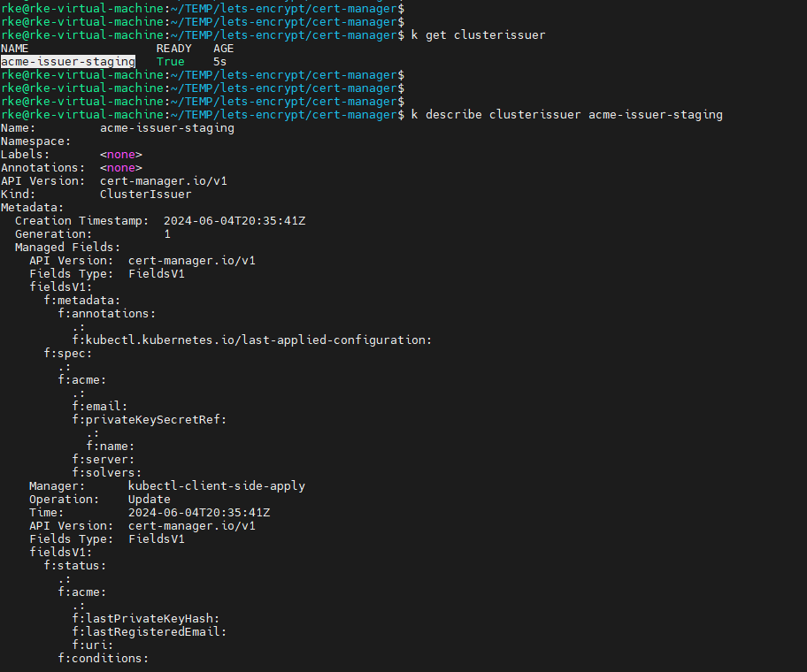This screenshot has height=672, width=807.
Task: Click the Generation value 1
Action: point(167,234)
